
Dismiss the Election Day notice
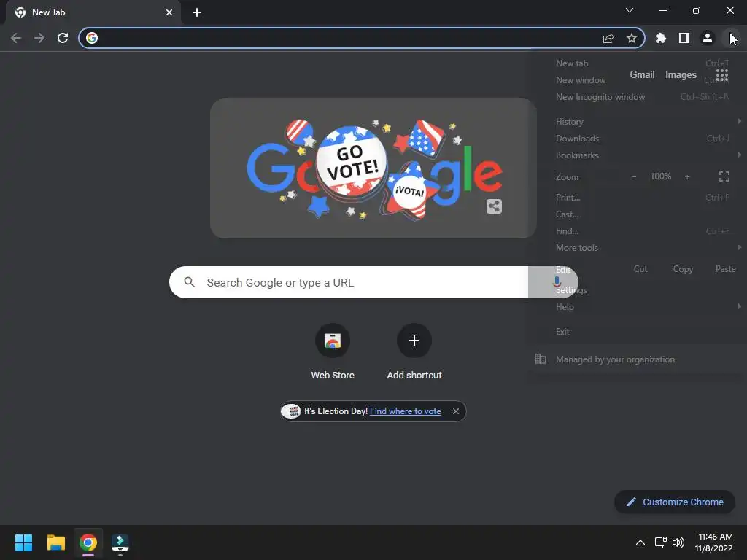456,411
